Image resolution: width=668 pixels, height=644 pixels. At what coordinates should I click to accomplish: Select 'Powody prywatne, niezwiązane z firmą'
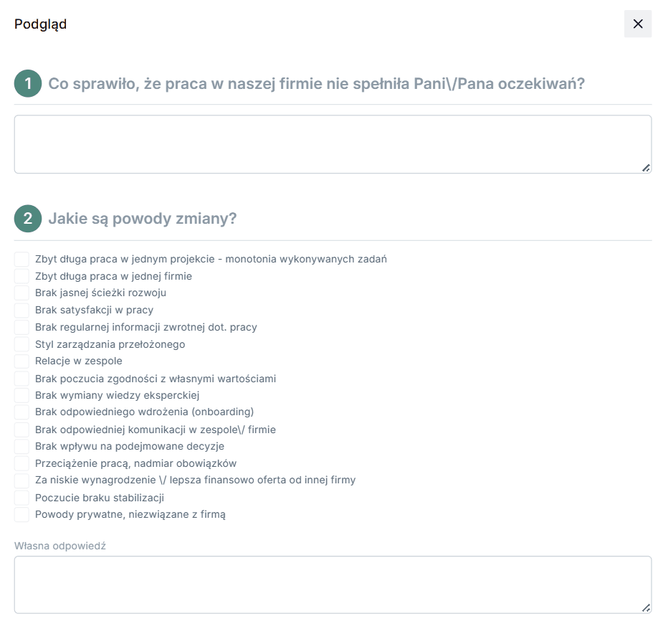point(22,514)
